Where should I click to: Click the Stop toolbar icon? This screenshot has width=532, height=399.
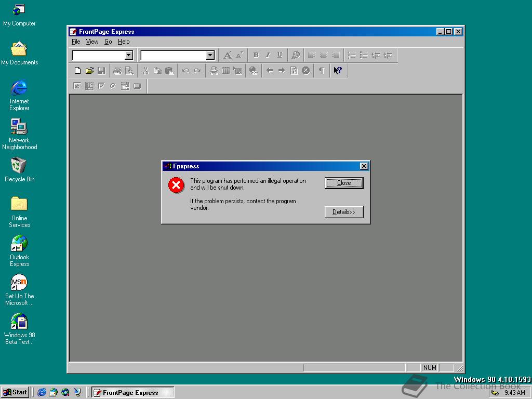pyautogui.click(x=305, y=71)
